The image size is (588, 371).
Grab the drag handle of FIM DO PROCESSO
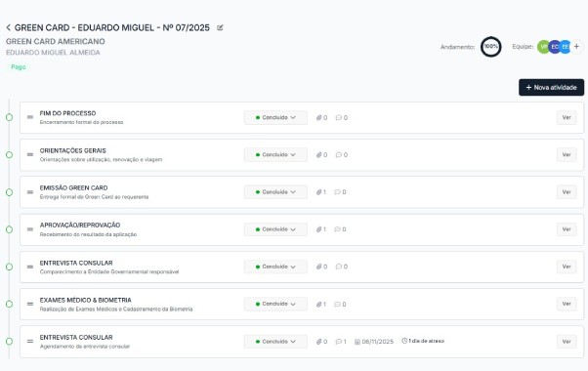30,117
